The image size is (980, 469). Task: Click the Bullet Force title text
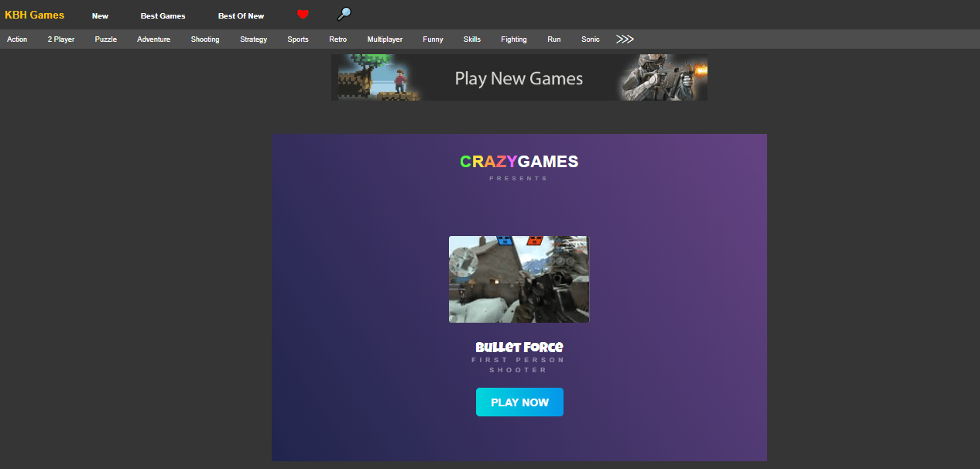tap(519, 347)
